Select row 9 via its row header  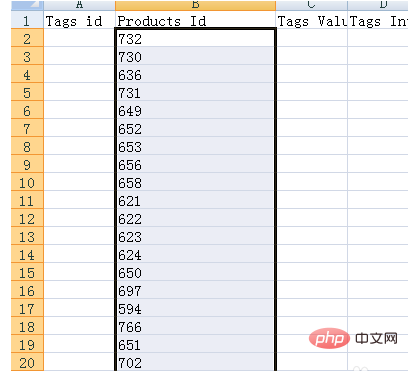(x=27, y=165)
